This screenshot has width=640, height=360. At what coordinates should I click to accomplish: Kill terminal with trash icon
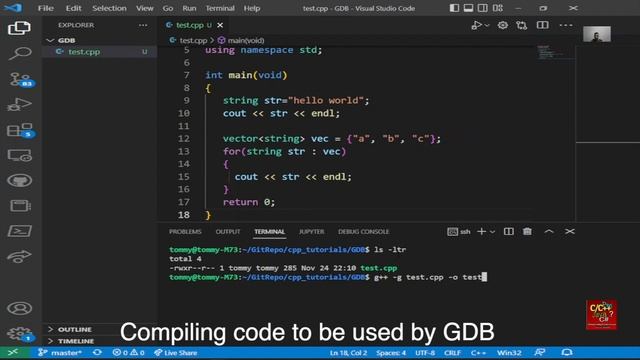[x=527, y=231]
